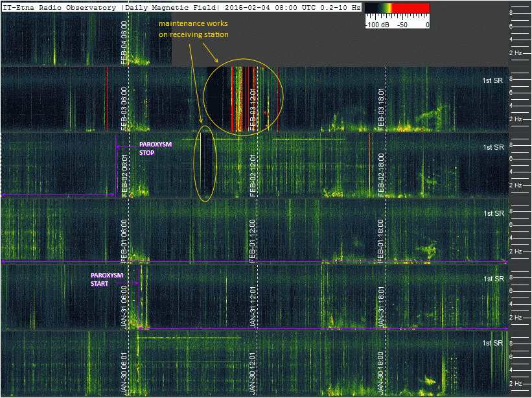Click the "JAN-30 18:00" time label

[381, 373]
